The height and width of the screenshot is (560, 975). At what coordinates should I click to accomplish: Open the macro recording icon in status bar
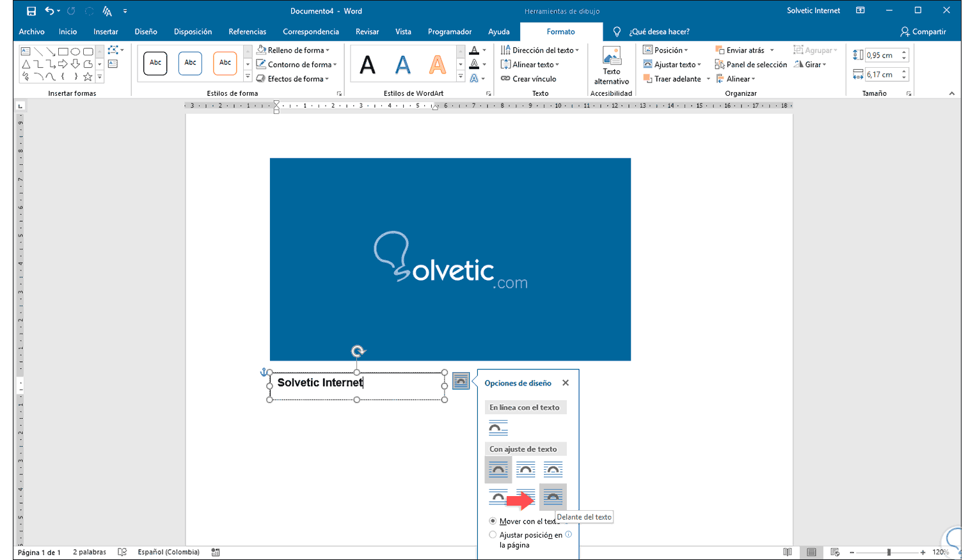[216, 552]
